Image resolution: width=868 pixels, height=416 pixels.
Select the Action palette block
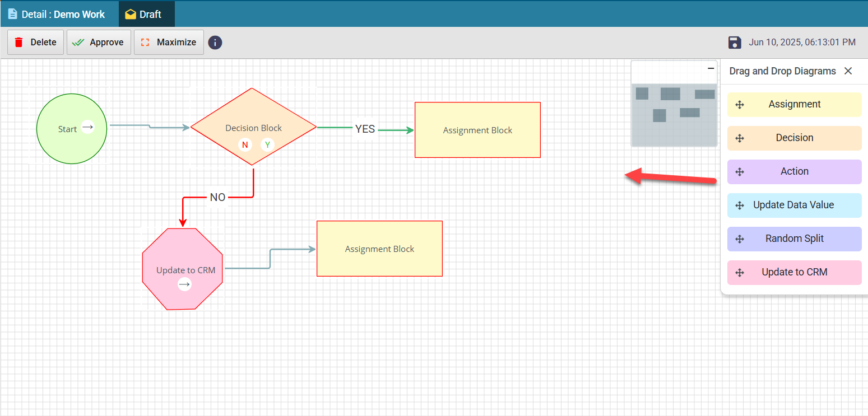(x=794, y=172)
